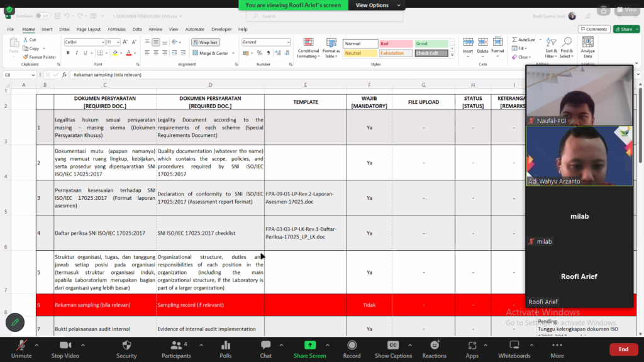Viewport: 644px width, 362px height.
Task: Click the Format Painter icon
Action: tap(25, 57)
